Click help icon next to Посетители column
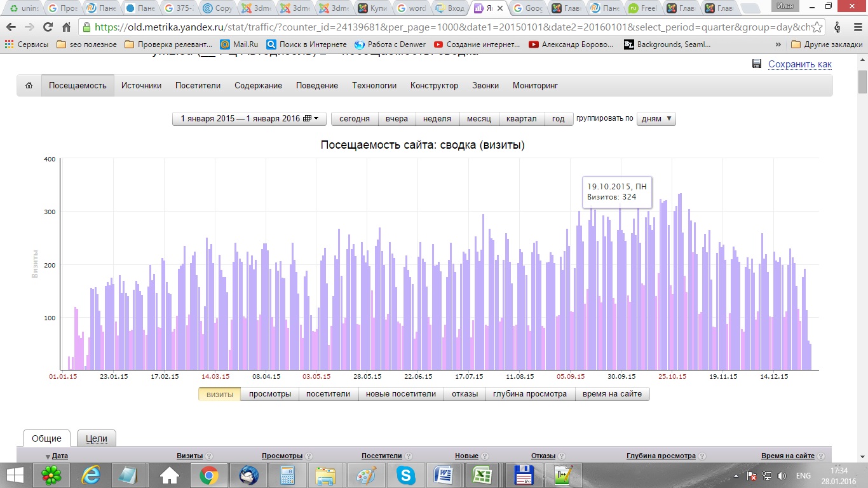The image size is (868, 488). pos(409,456)
